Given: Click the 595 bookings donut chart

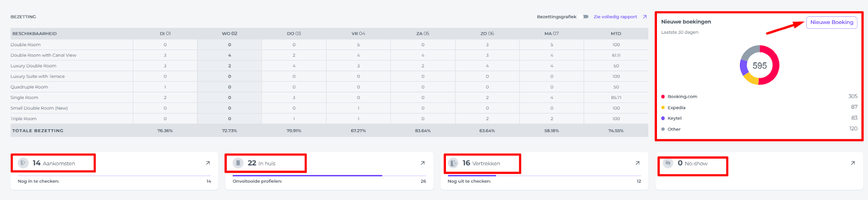Looking at the screenshot, I should [759, 65].
